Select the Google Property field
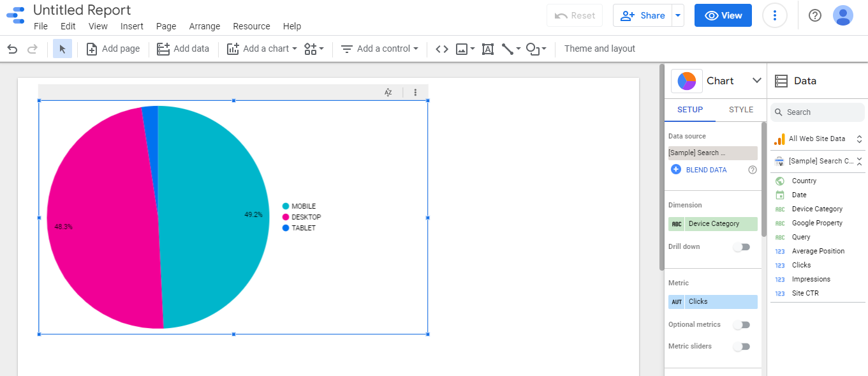The image size is (868, 376). [x=817, y=223]
